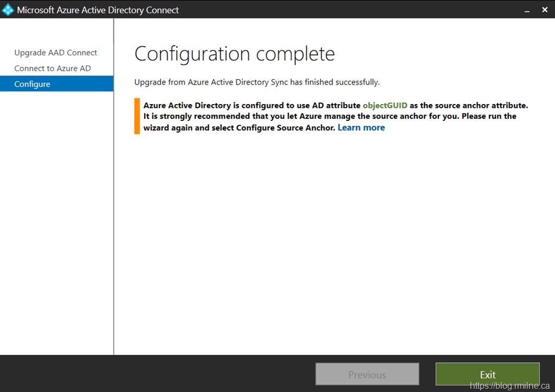Screen dimensions: 555x392
Task: Click the blog.rmilne.ca watermark URL
Action: coord(509,385)
